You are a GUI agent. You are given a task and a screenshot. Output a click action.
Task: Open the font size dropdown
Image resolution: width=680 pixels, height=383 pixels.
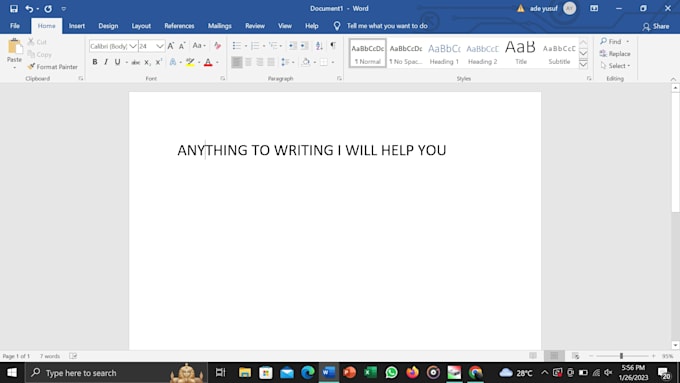pyautogui.click(x=160, y=46)
